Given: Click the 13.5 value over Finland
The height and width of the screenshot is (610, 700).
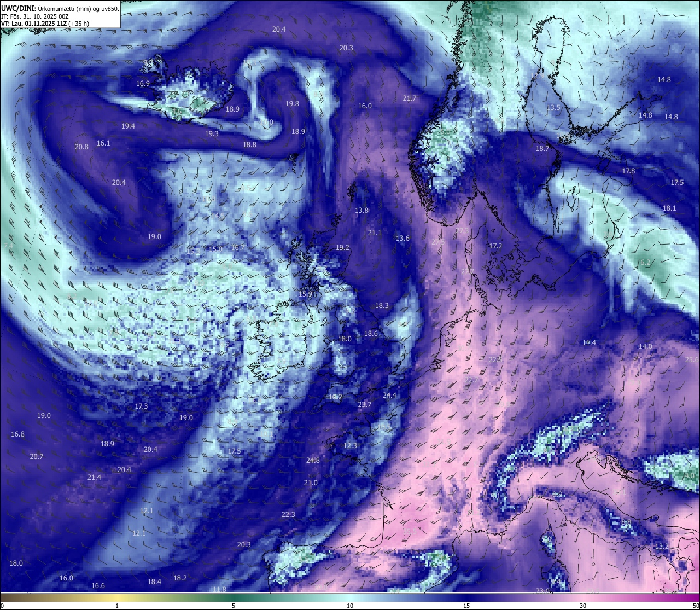Looking at the screenshot, I should click(553, 108).
